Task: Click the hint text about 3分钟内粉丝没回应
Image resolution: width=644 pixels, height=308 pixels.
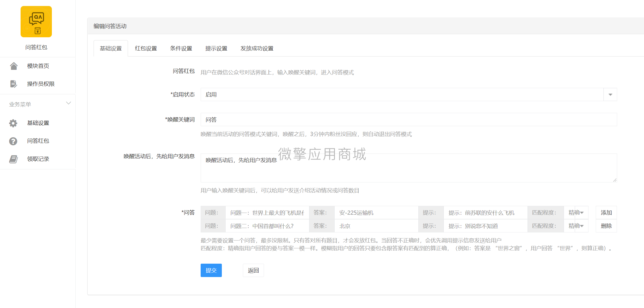Action: [306, 134]
